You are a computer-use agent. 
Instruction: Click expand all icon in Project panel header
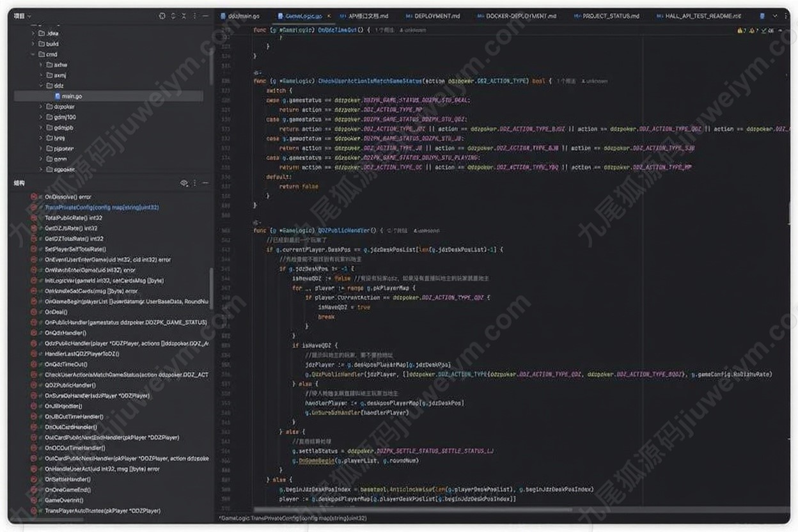(173, 16)
